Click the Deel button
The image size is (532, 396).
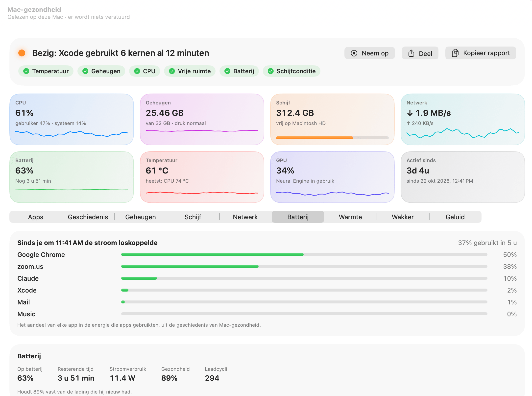(420, 53)
